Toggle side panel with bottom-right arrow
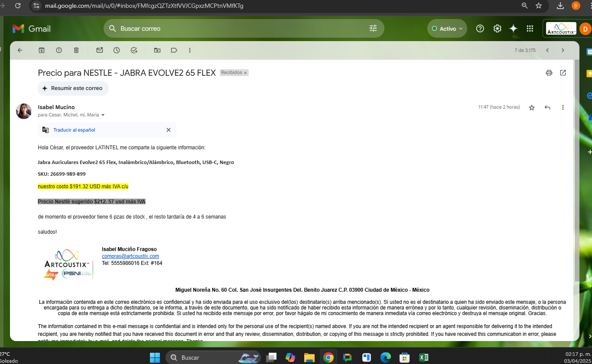The width and height of the screenshot is (592, 364). (x=590, y=336)
